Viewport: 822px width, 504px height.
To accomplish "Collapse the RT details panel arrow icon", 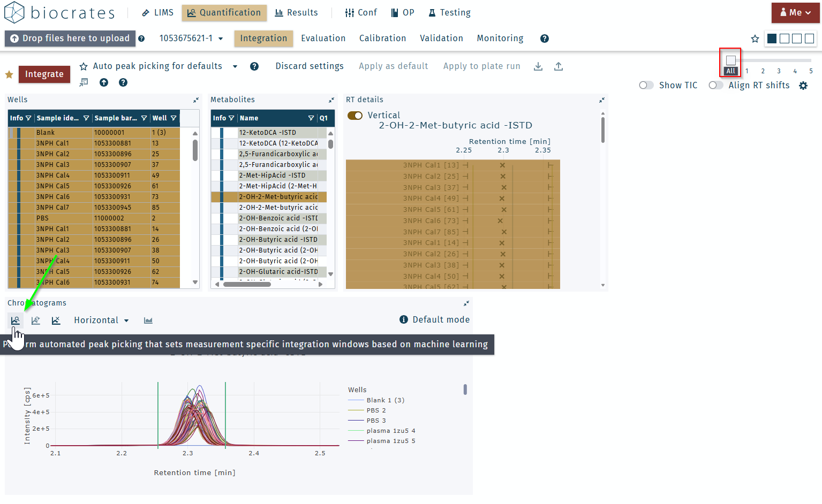I will click(x=602, y=100).
